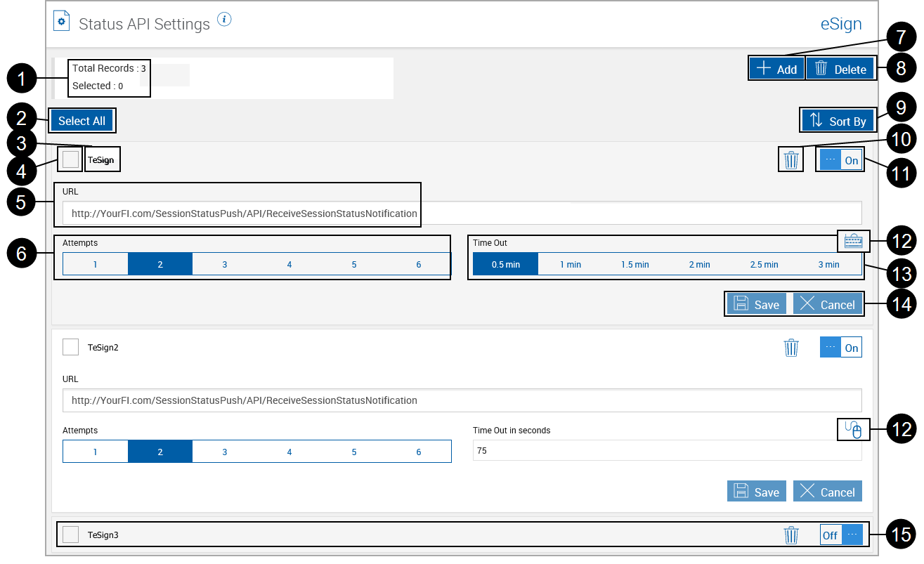
Task: Click the Delete button in the top bar
Action: pos(840,69)
